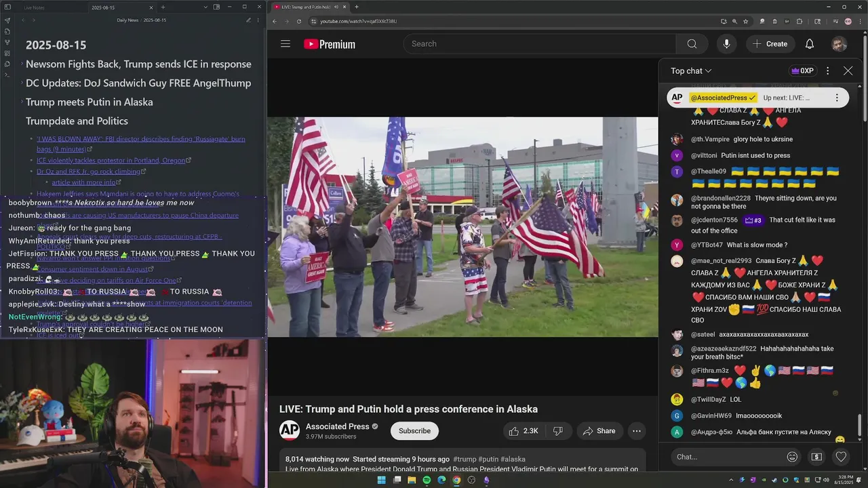Image resolution: width=868 pixels, height=488 pixels.
Task: Open the YouTube guide hamburger menu
Action: point(285,44)
